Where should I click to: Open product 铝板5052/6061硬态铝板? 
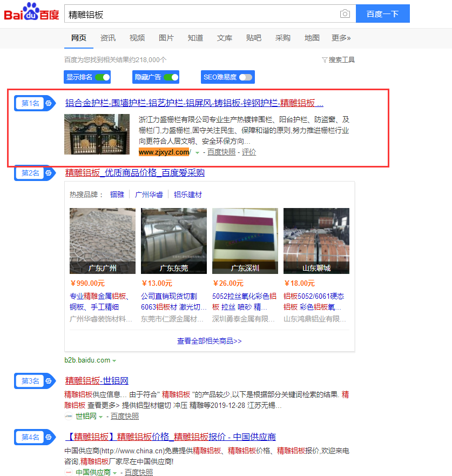(x=314, y=301)
